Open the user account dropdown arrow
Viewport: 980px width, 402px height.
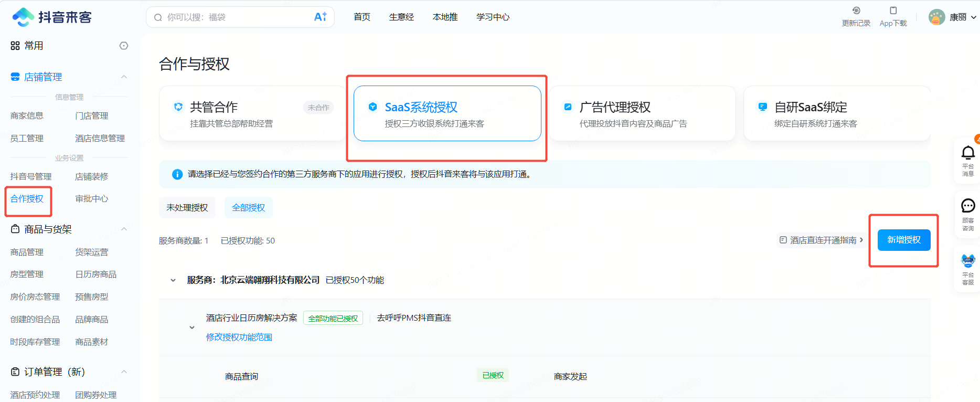pos(974,17)
